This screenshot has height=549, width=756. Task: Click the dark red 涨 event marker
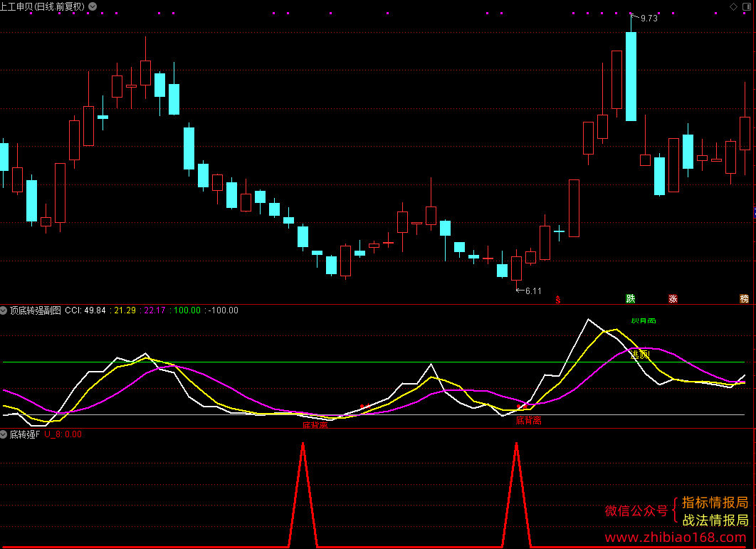click(x=673, y=298)
